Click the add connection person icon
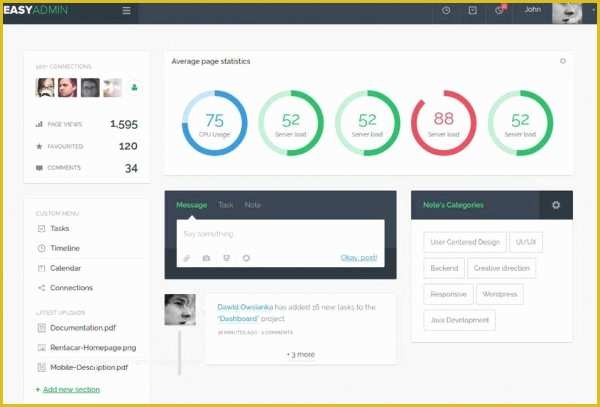 (x=134, y=88)
